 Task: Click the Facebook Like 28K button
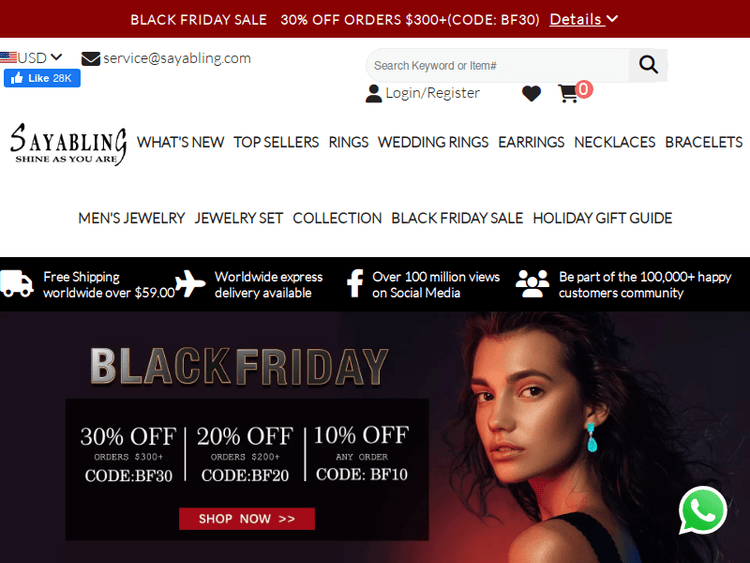42,78
